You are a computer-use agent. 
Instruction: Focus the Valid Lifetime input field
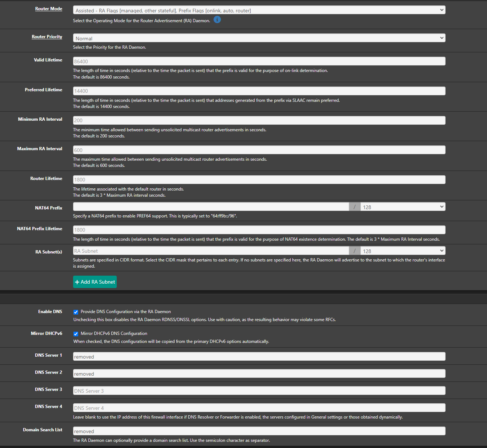pos(259,61)
